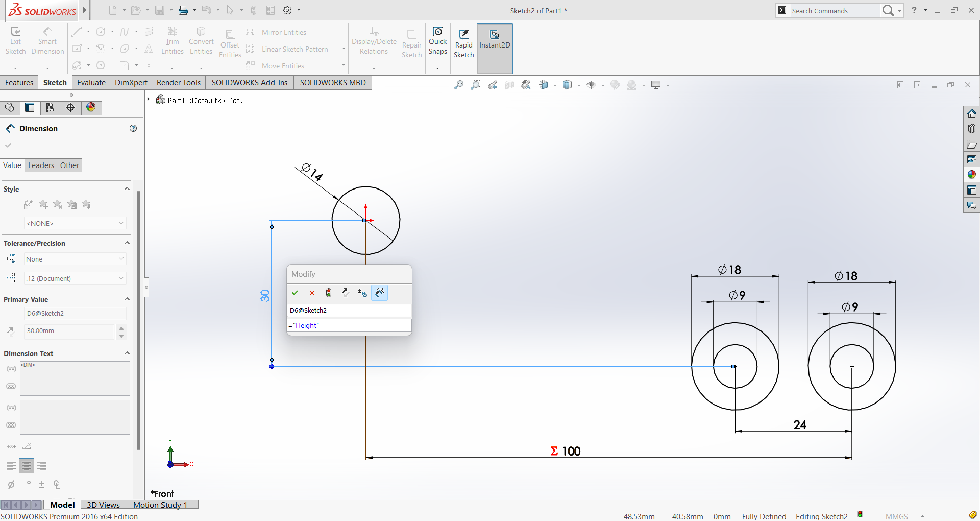Switch to the DimXpert tab
Screen dimensions: 980x521
click(x=131, y=82)
